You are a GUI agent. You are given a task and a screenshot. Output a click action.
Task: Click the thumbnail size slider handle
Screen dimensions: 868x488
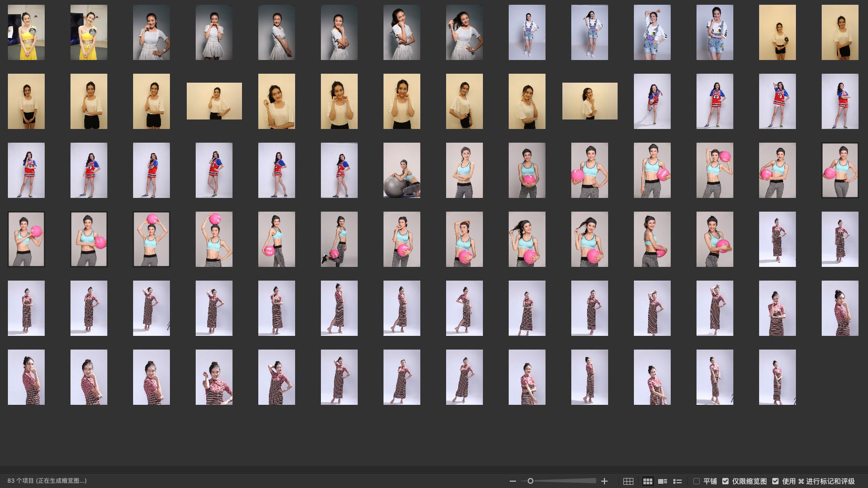530,481
